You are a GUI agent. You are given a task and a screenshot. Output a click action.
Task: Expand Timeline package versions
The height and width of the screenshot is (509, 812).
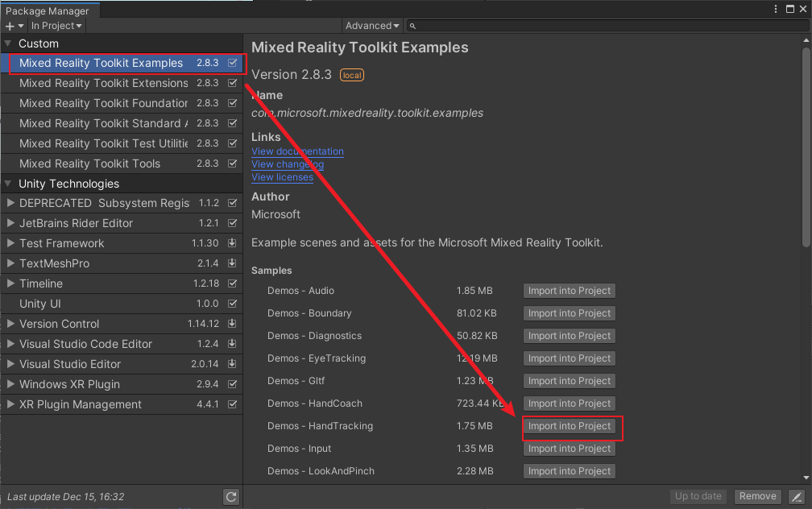coord(10,283)
